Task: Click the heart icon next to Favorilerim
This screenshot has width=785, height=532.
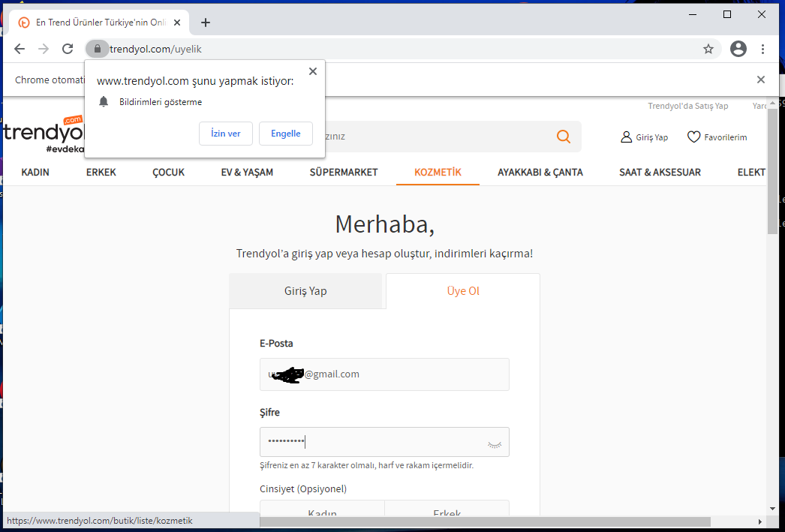Action: coord(693,137)
